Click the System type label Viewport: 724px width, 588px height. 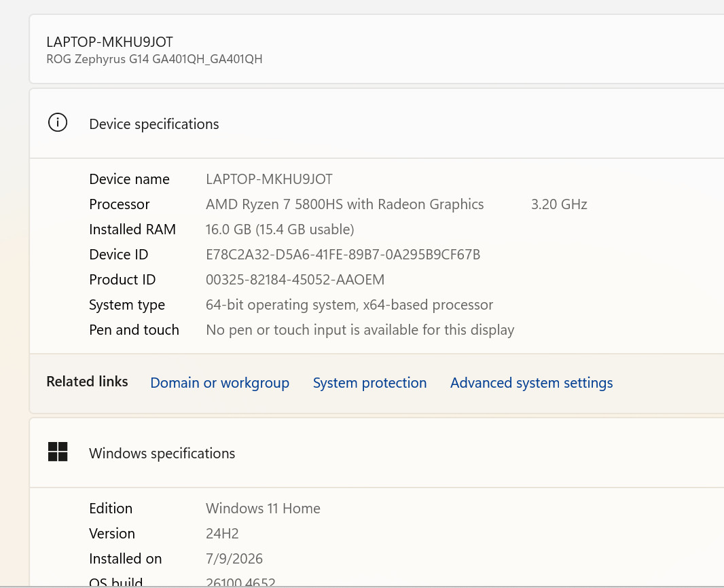[127, 305]
